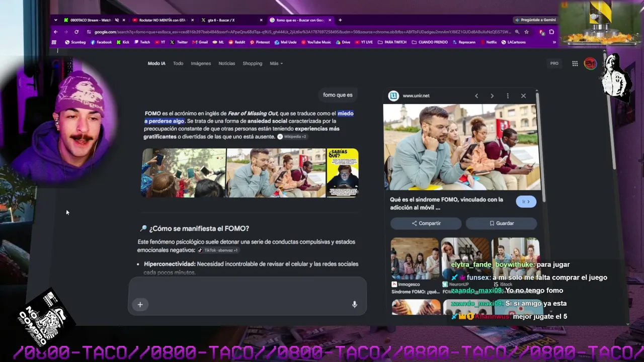Open the ¿Sabías que? yellow thumbnail

coord(343,172)
